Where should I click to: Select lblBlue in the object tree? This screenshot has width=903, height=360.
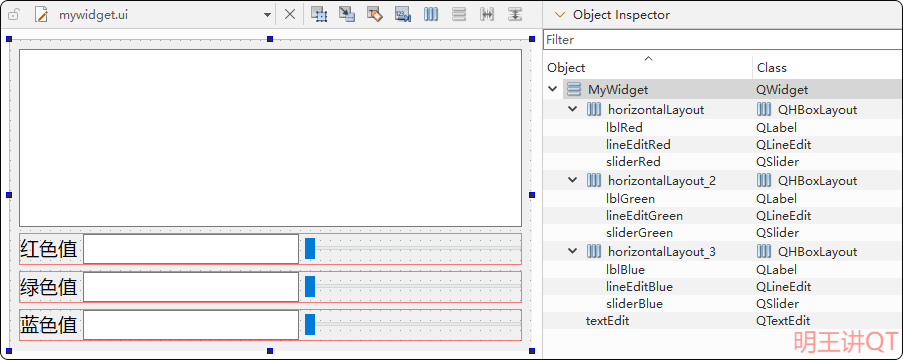(625, 270)
